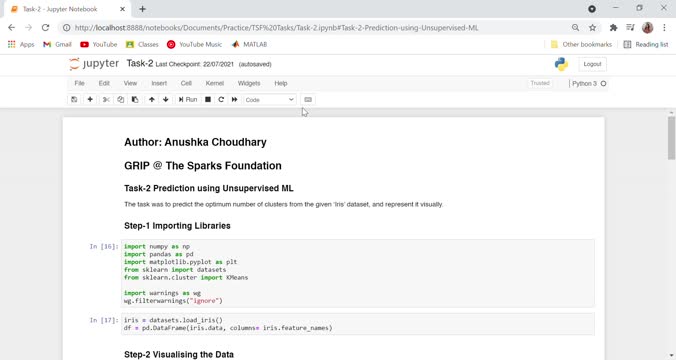Click inside the load_iris code cell
676x360 pixels.
358,324
